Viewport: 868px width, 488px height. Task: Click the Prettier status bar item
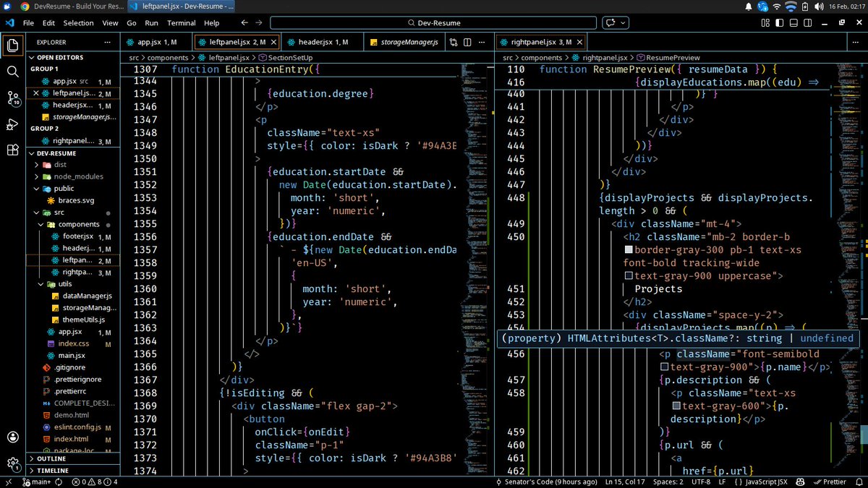pos(829,481)
